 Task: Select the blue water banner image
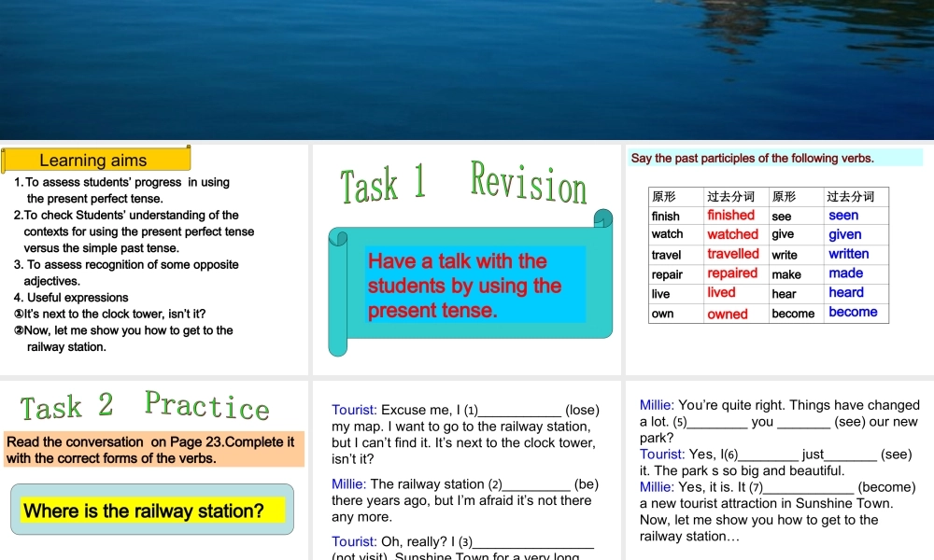467,70
